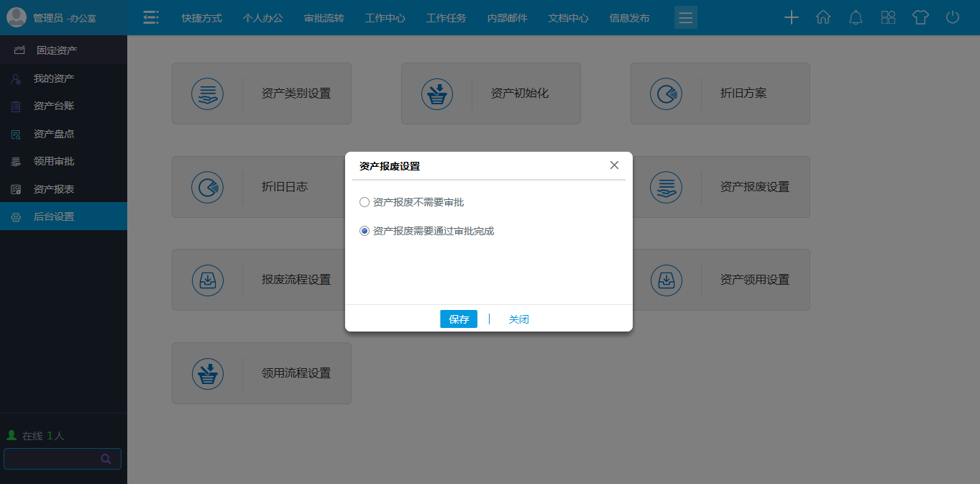Open the hamburger menu next to 信息发布
This screenshot has height=484, width=980.
[685, 17]
